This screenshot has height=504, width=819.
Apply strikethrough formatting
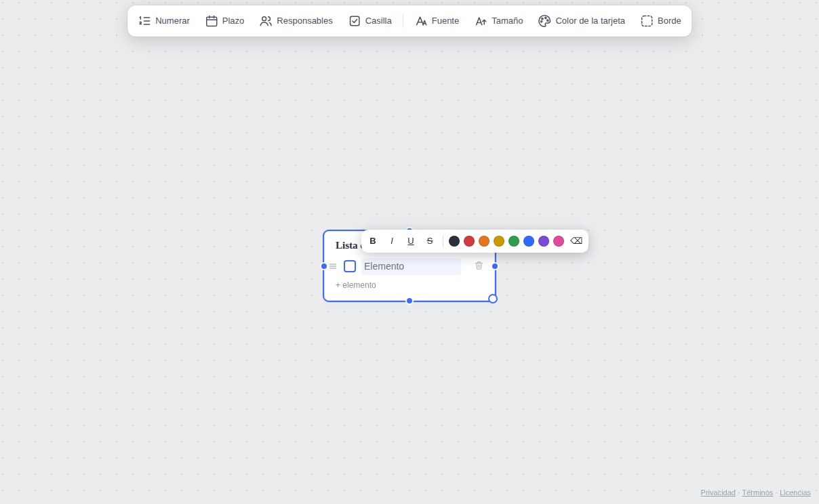click(430, 241)
